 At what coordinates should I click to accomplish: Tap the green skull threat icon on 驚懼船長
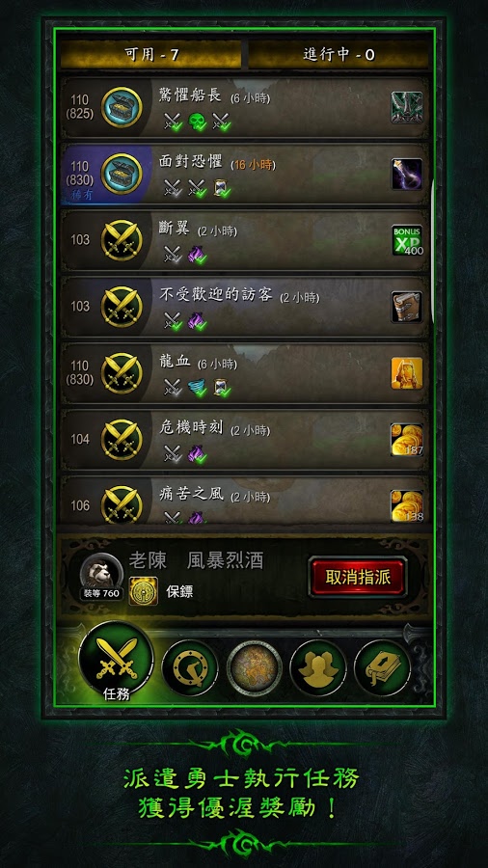(x=197, y=122)
